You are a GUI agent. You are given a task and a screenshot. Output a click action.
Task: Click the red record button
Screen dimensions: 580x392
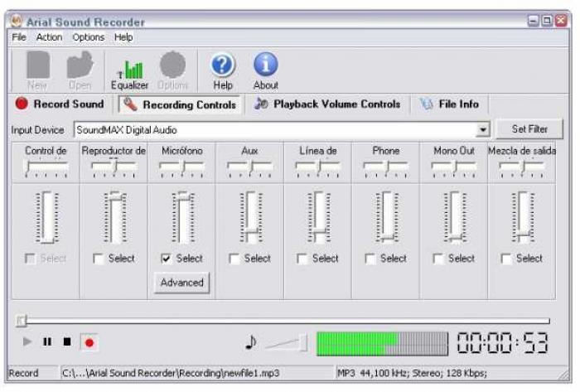coord(89,342)
